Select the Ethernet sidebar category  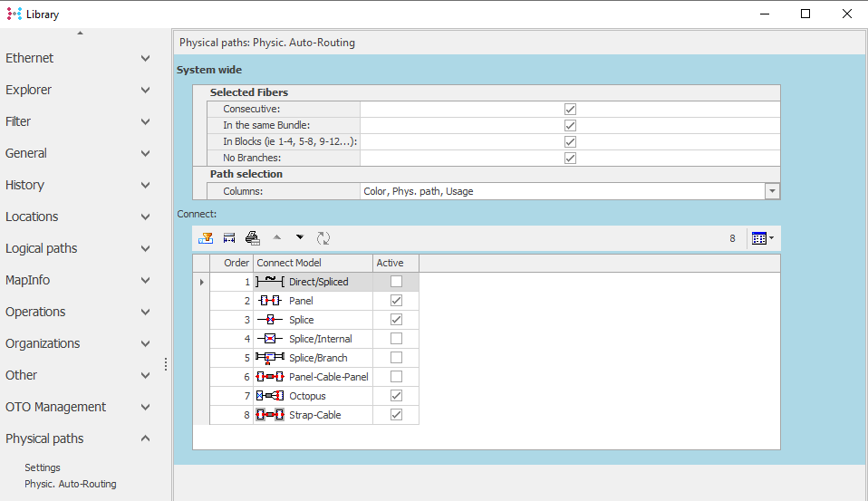(x=29, y=58)
